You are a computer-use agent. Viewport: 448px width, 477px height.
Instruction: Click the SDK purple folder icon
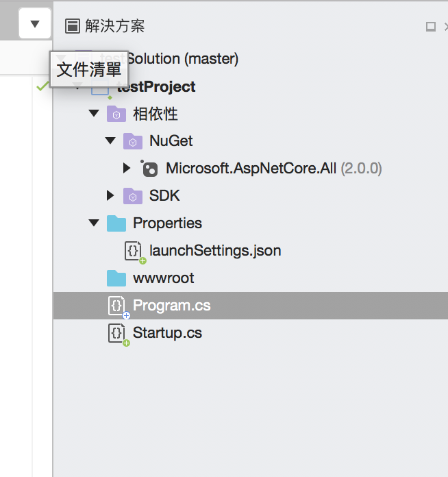tap(133, 196)
